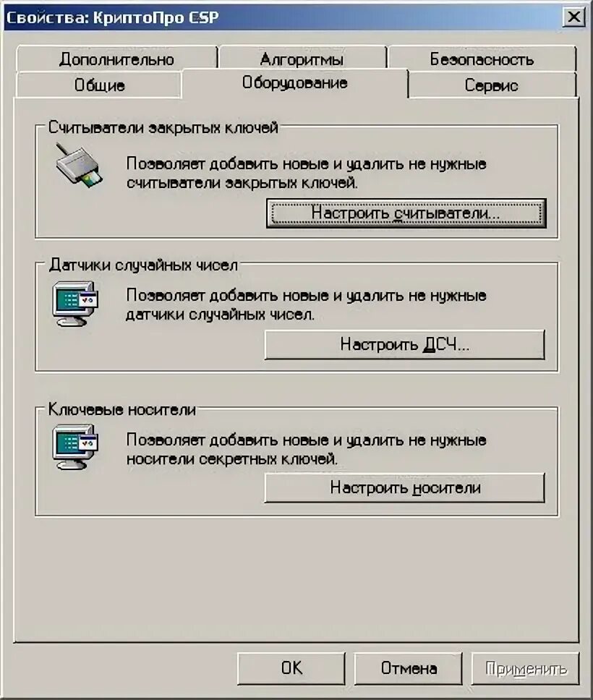Switch to the Общие tab
Image resolution: width=593 pixels, height=700 pixels.
click(x=99, y=85)
